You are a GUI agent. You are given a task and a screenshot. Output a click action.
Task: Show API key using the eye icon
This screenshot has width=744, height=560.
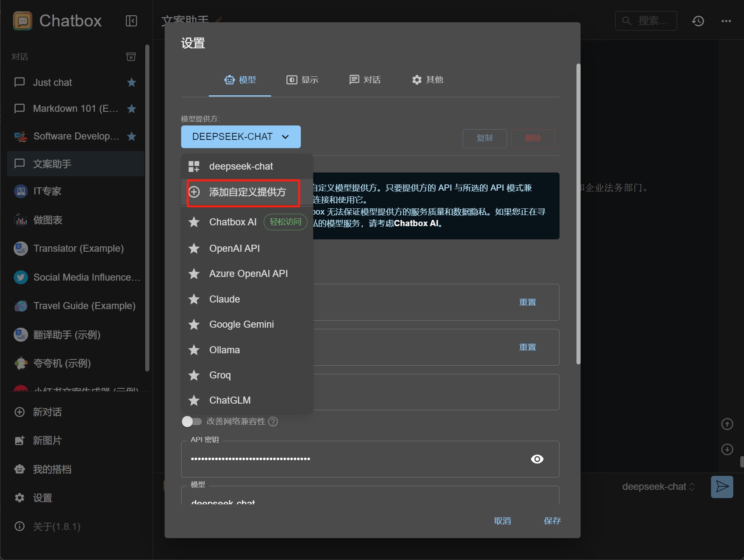537,459
